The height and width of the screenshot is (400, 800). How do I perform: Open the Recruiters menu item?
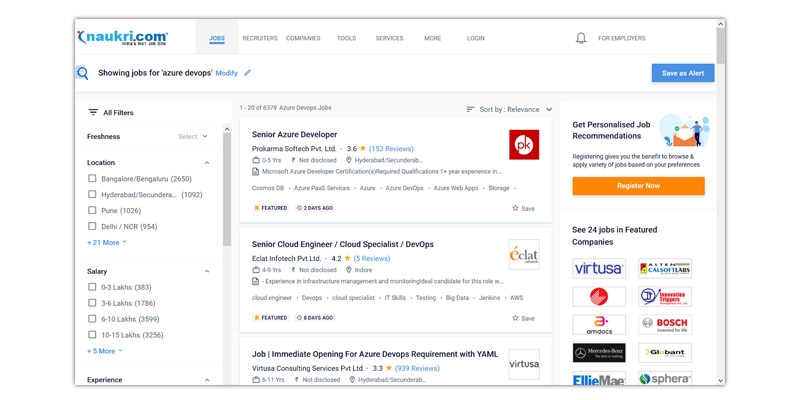(x=260, y=38)
